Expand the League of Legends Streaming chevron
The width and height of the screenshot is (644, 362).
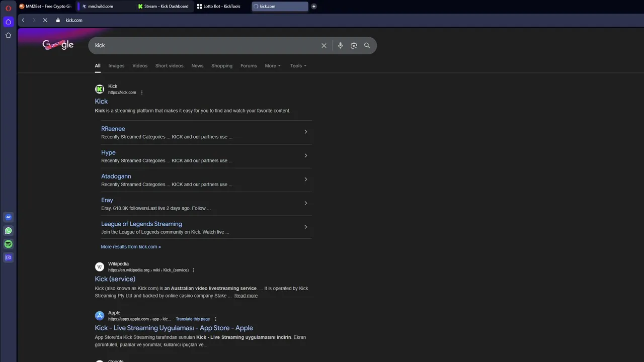coord(305,227)
